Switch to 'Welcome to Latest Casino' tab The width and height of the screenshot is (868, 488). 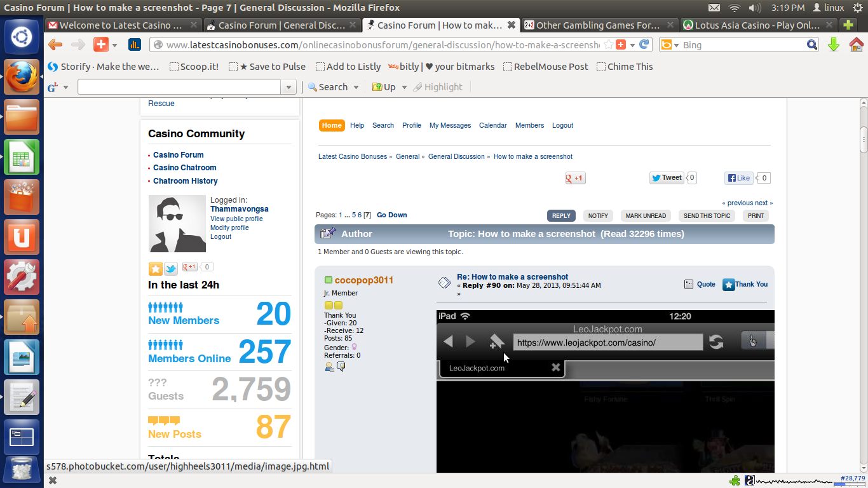click(x=123, y=25)
